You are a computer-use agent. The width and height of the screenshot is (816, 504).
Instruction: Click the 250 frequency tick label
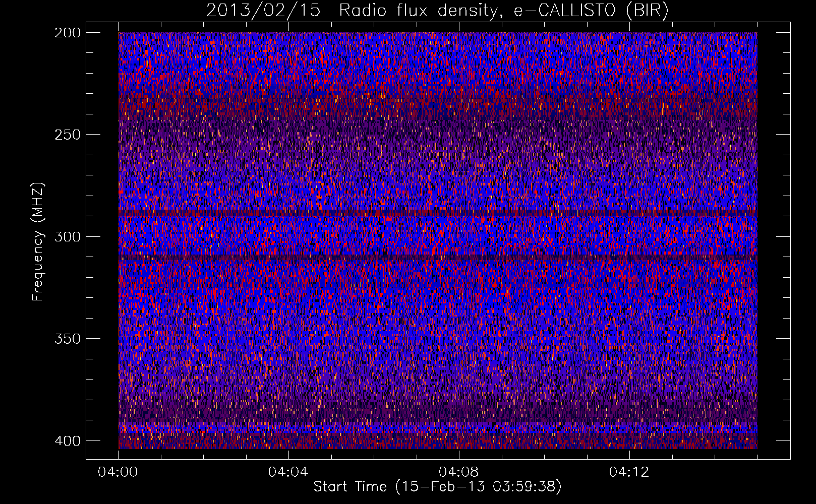[67, 135]
